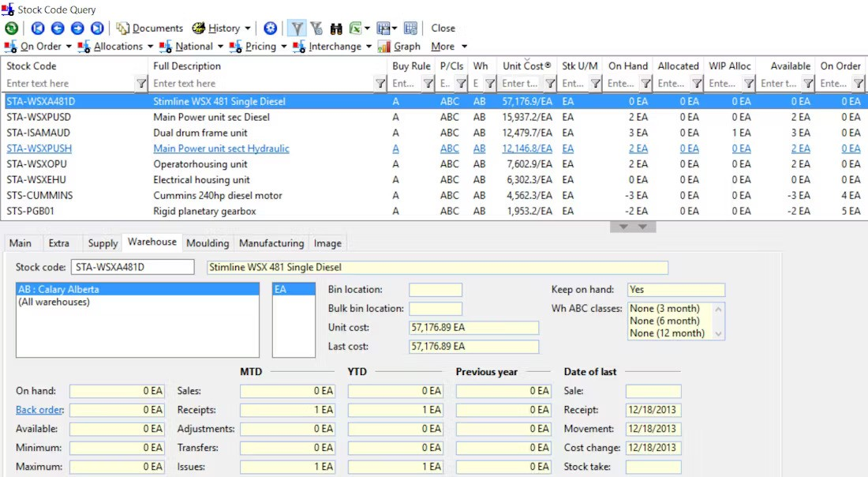This screenshot has height=477, width=868.
Task: Select the Supply tab
Action: 102,243
